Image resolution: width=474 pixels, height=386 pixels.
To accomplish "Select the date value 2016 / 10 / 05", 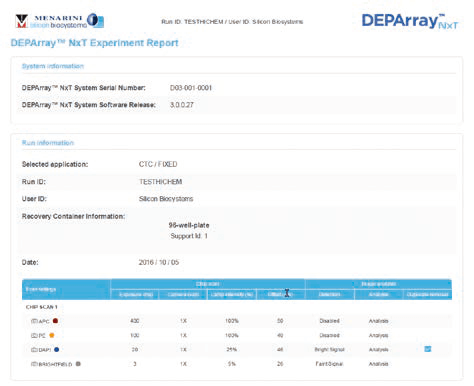I will [x=159, y=262].
